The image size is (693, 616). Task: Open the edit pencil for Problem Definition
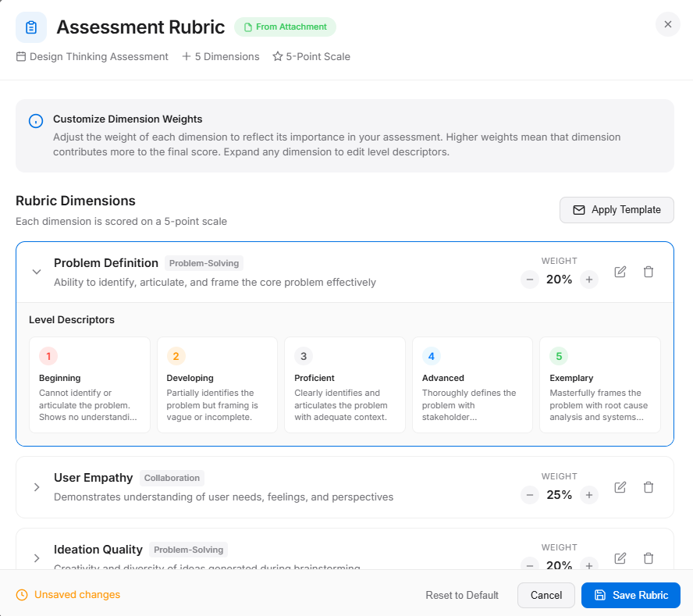[x=620, y=271]
